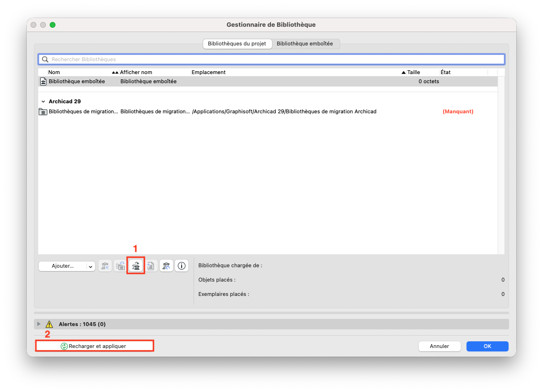Viewport: 543px width, 392px height.
Task: Click the Alertes : 1045 (0) label
Action: (x=82, y=324)
